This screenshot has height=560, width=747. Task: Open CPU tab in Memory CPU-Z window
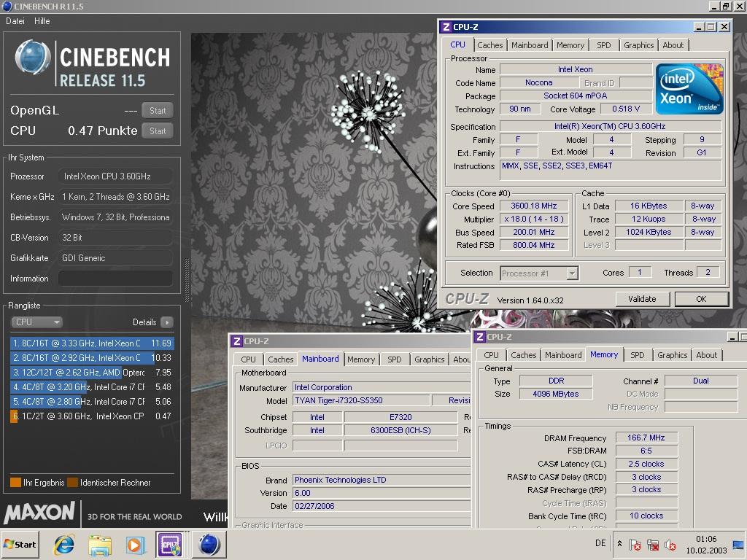(491, 355)
